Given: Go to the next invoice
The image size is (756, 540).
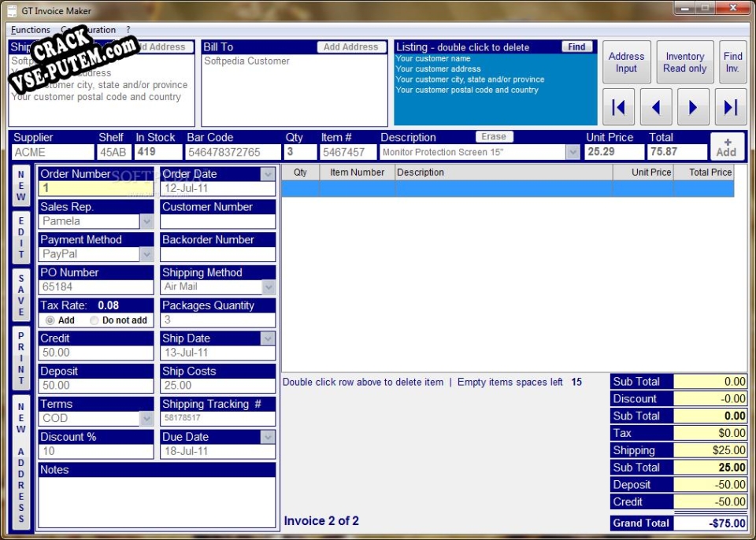Looking at the screenshot, I should pyautogui.click(x=694, y=106).
